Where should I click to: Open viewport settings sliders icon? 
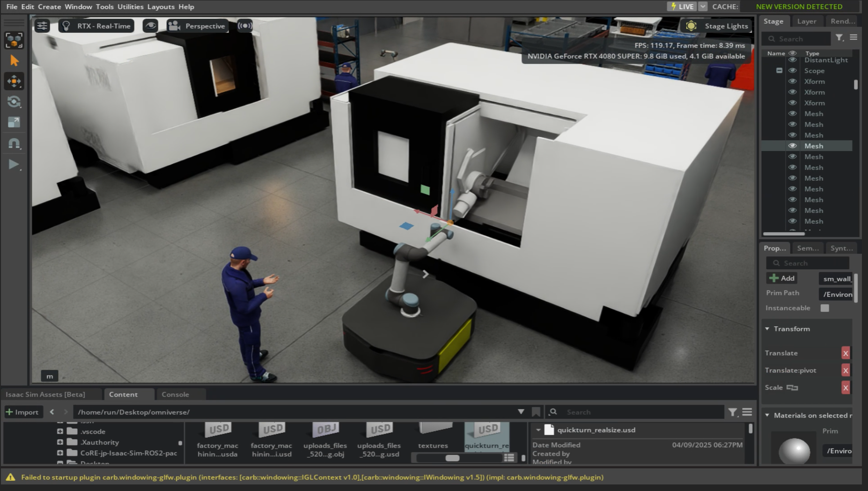(x=42, y=26)
